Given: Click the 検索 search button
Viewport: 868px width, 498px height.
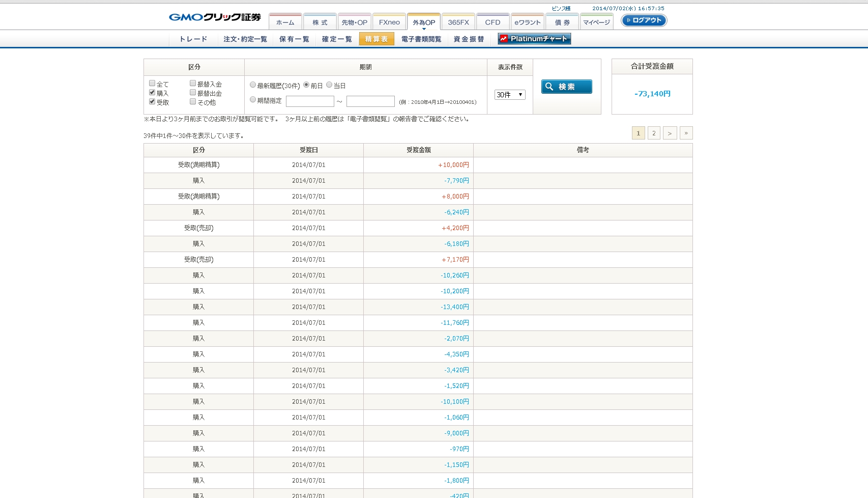Looking at the screenshot, I should point(567,87).
